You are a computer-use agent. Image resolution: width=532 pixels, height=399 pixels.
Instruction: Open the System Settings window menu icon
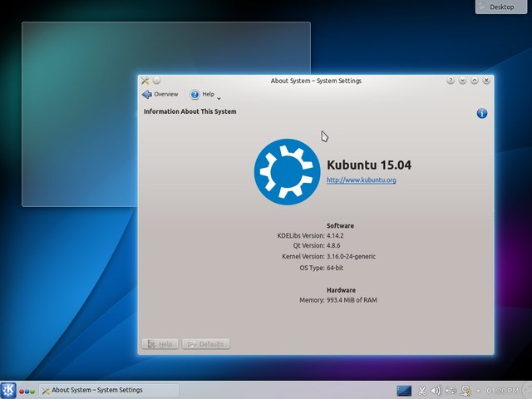click(145, 81)
